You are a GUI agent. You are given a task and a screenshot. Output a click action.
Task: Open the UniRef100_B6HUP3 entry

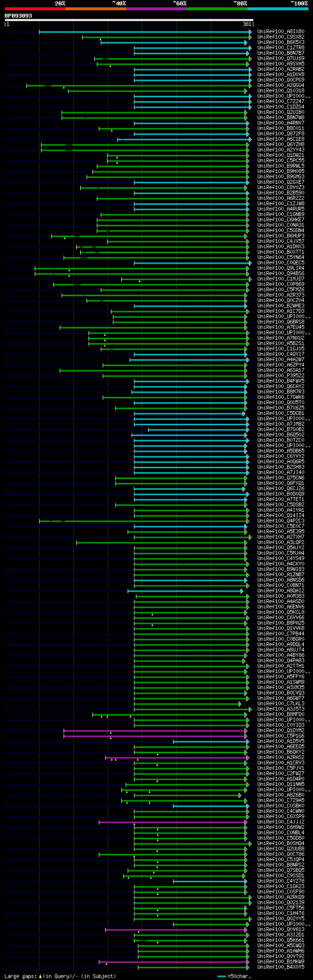coord(281,236)
